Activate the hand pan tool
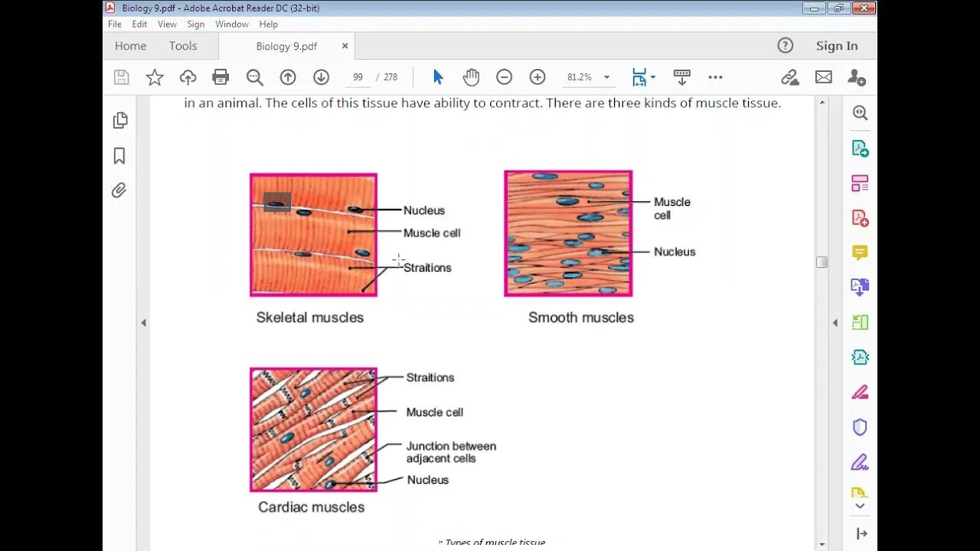The height and width of the screenshot is (551, 980). click(x=471, y=77)
